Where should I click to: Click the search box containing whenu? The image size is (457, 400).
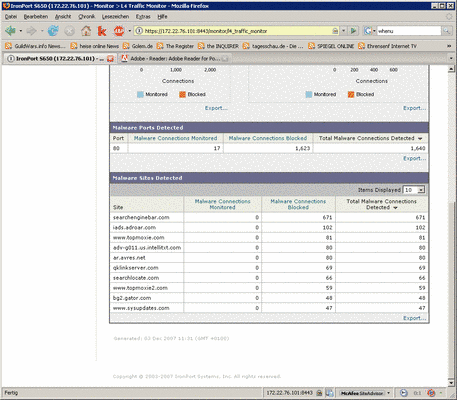(409, 31)
